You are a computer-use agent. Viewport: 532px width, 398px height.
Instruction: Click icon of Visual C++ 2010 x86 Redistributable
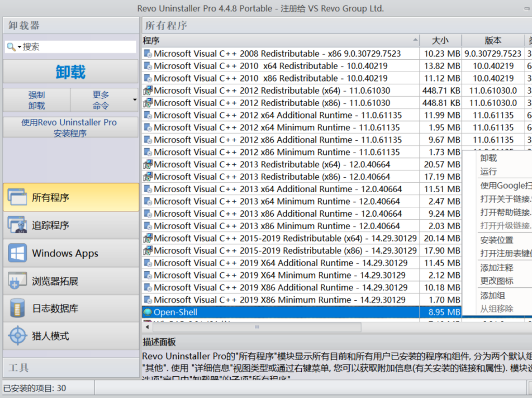(x=148, y=78)
